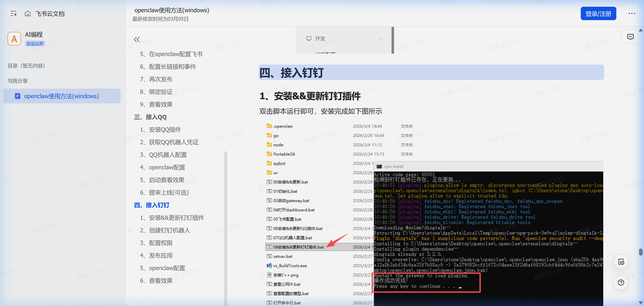
Task: Jump to 5、openclaw配置 under 接入钉钉
Action: [163, 268]
